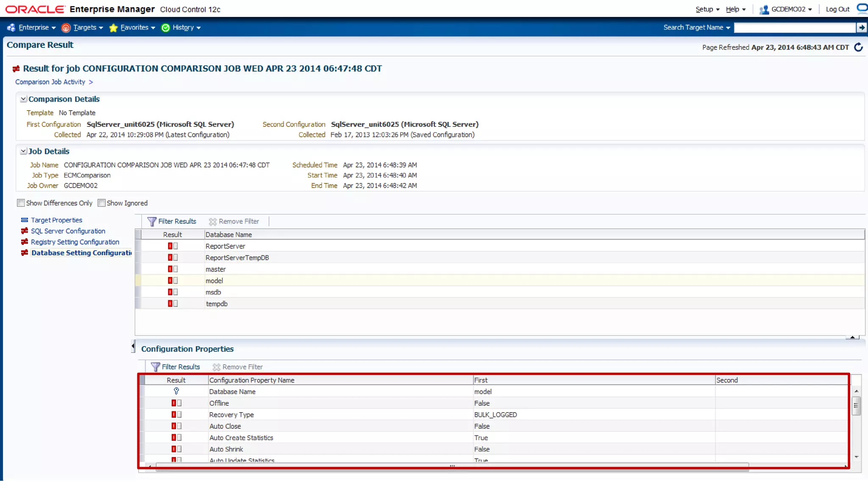Viewport: 868px width, 488px height.
Task: Open the Enterprise menu
Action: pyautogui.click(x=37, y=28)
